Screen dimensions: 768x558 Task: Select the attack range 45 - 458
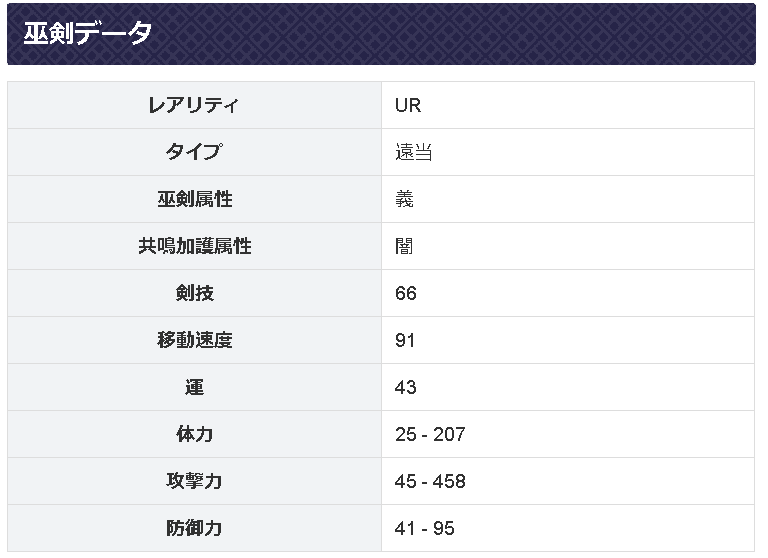[430, 481]
